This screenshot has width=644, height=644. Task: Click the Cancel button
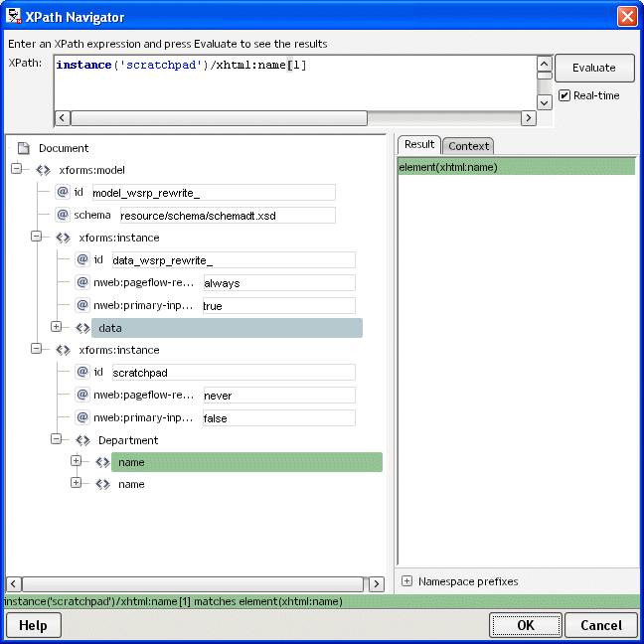[x=601, y=625]
